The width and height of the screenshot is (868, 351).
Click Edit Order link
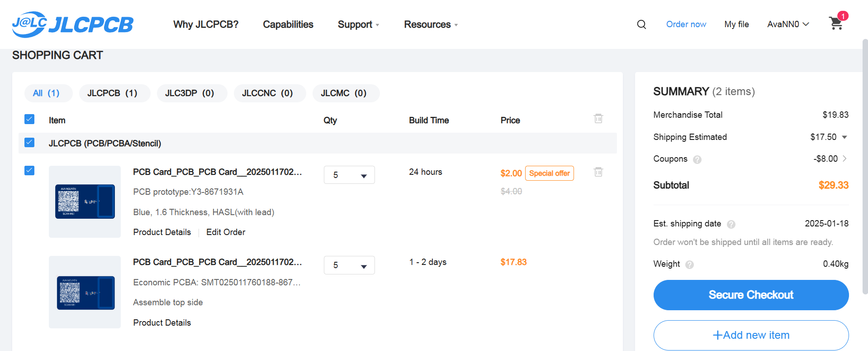[x=226, y=232]
